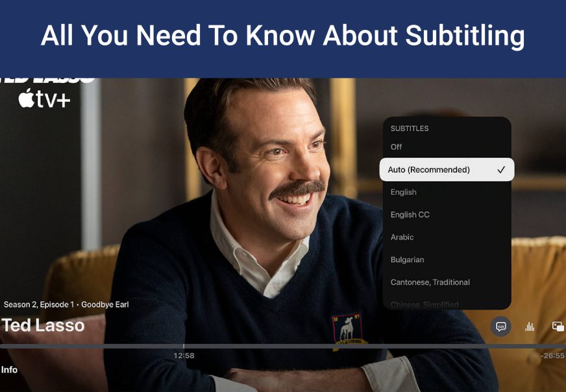Click the playhead marker at 12:58
Screen dimensions: 566x392
pos(184,346)
